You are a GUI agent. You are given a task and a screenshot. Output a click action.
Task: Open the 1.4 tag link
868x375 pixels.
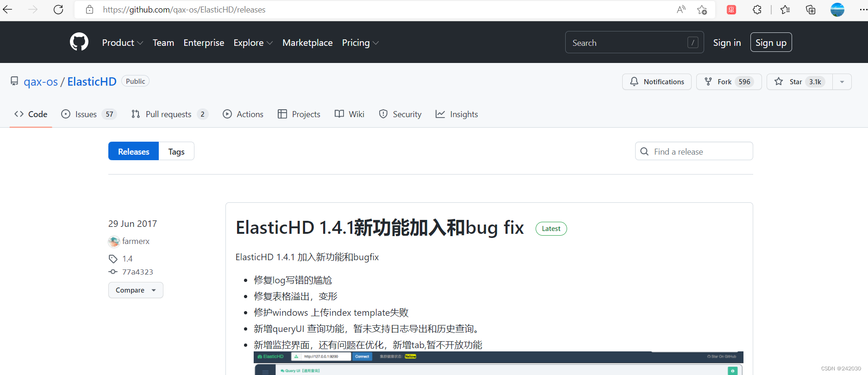pyautogui.click(x=127, y=259)
